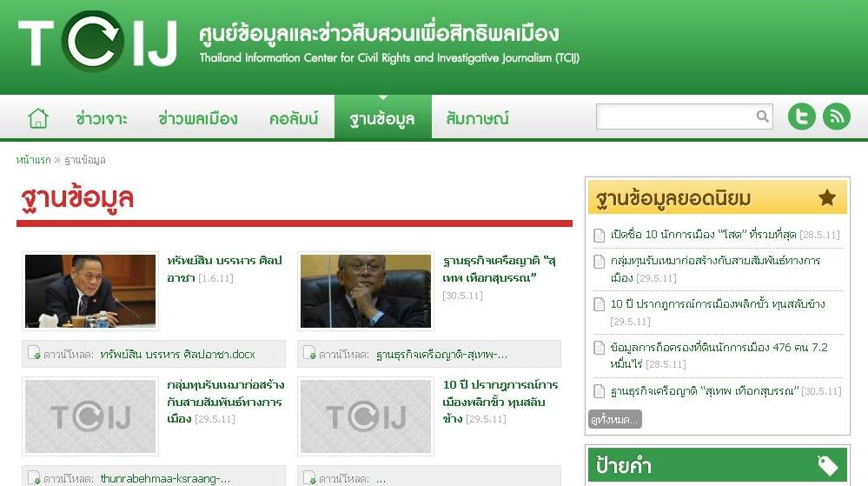Viewport: 868px width, 486px height.
Task: Follow the หน้าแรก breadcrumb link
Action: coord(33,160)
